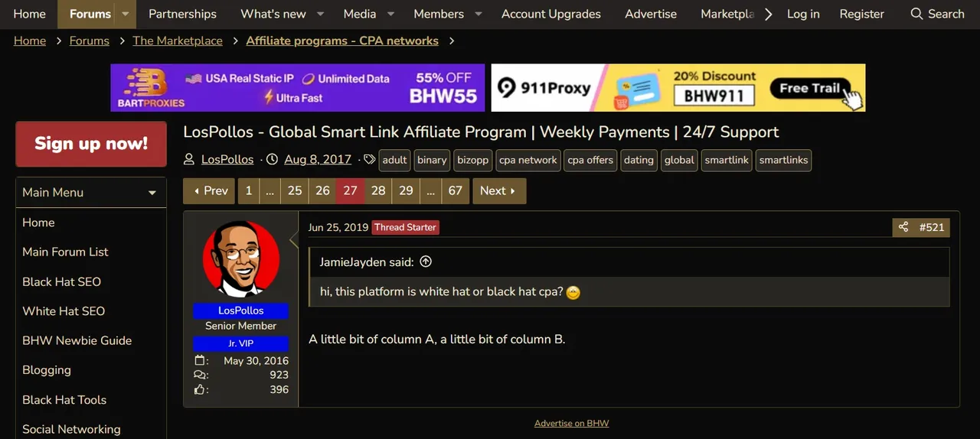Click the dating tag

(x=639, y=160)
